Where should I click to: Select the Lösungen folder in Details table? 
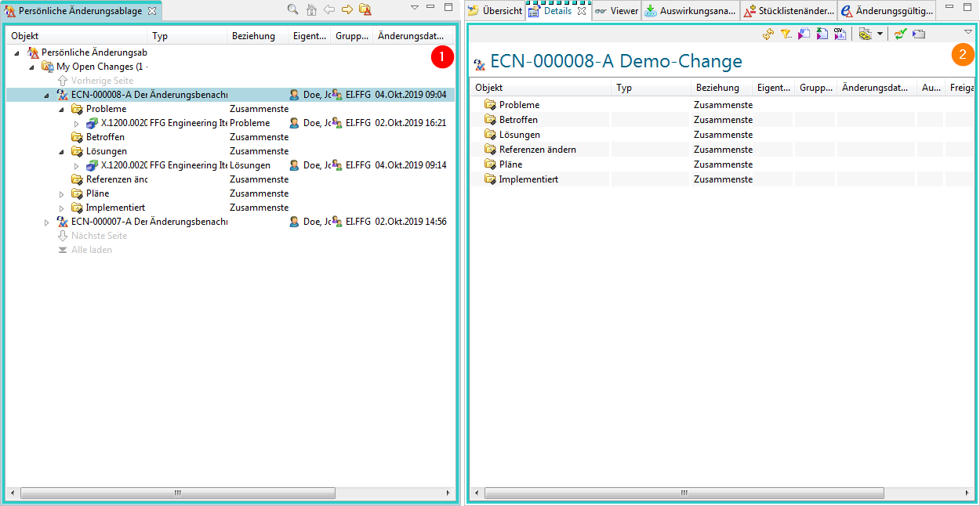coord(519,135)
